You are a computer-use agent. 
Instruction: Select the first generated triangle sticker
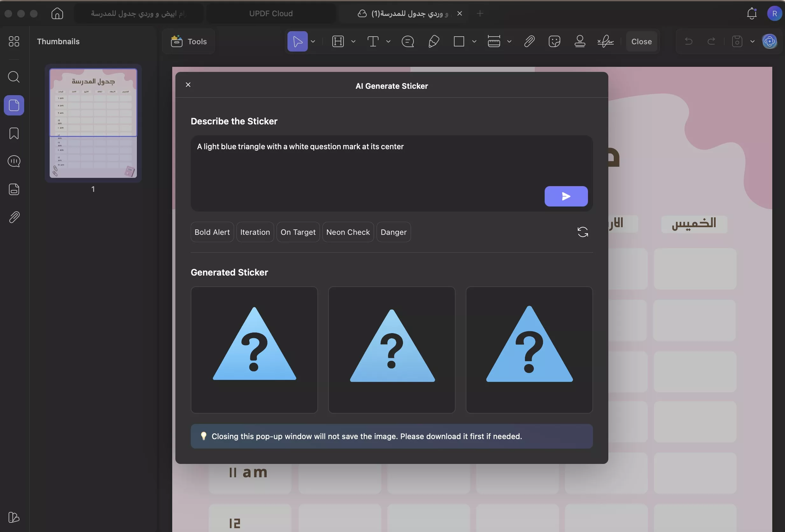pos(254,349)
